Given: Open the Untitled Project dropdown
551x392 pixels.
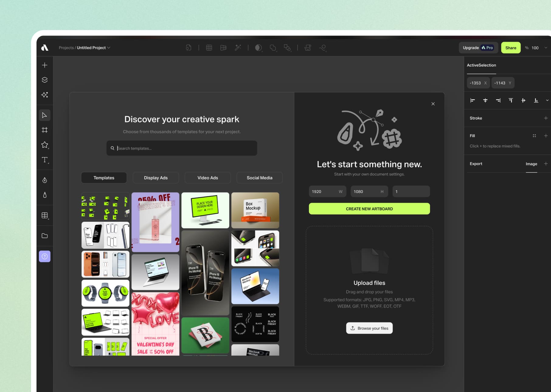Looking at the screenshot, I should click(x=93, y=48).
